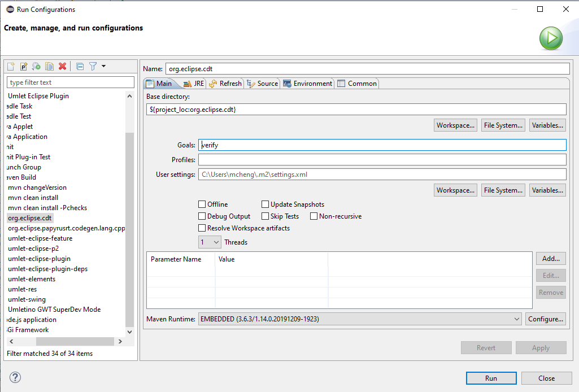Open the Threads count dropdown
This screenshot has height=392, width=579.
[210, 242]
